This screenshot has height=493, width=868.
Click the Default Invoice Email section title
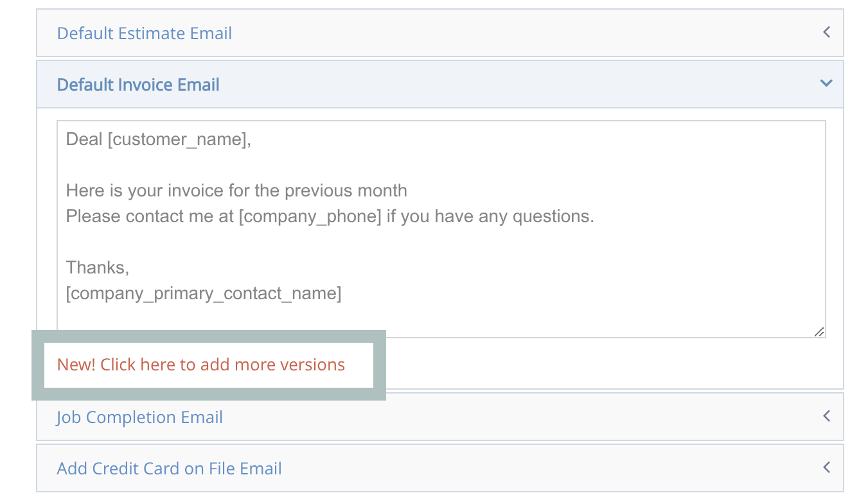click(x=138, y=85)
